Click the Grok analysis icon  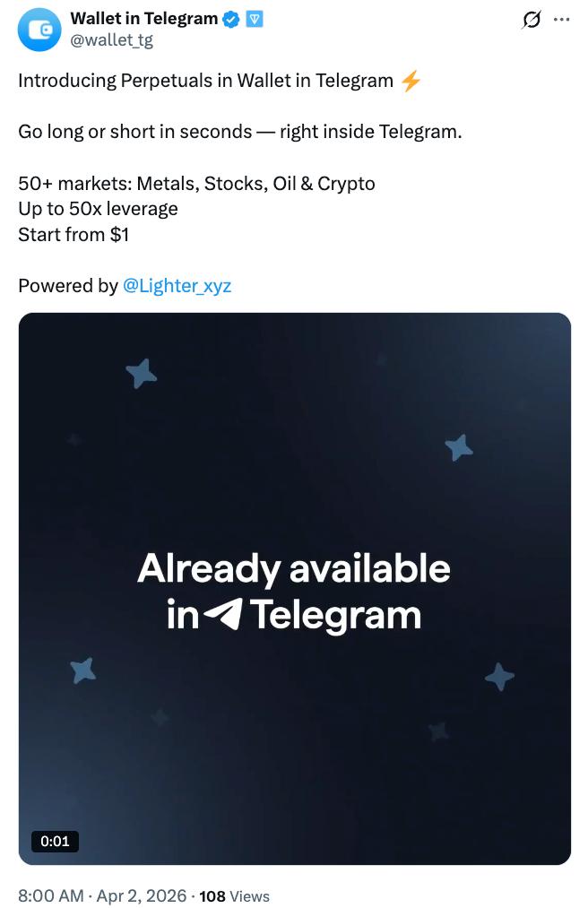(x=531, y=20)
